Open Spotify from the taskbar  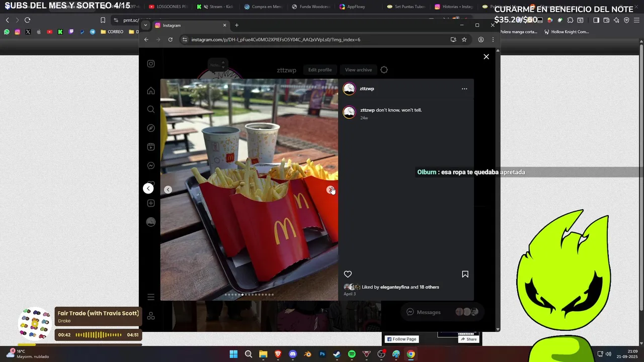(x=352, y=354)
